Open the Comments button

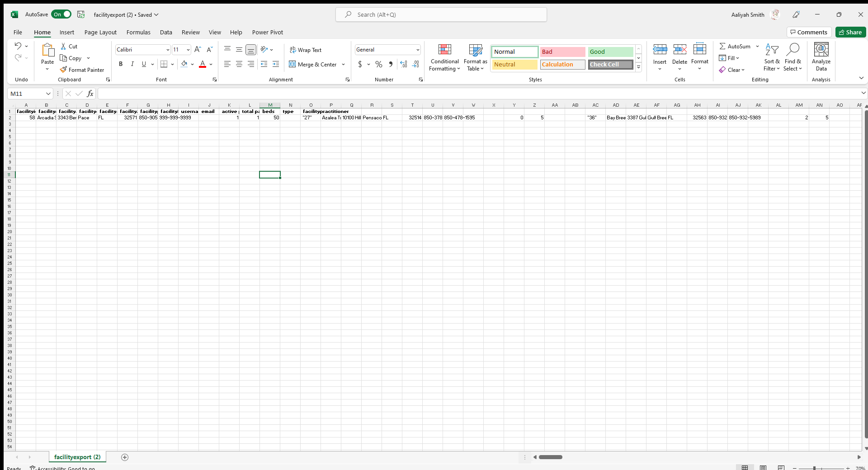coord(809,32)
